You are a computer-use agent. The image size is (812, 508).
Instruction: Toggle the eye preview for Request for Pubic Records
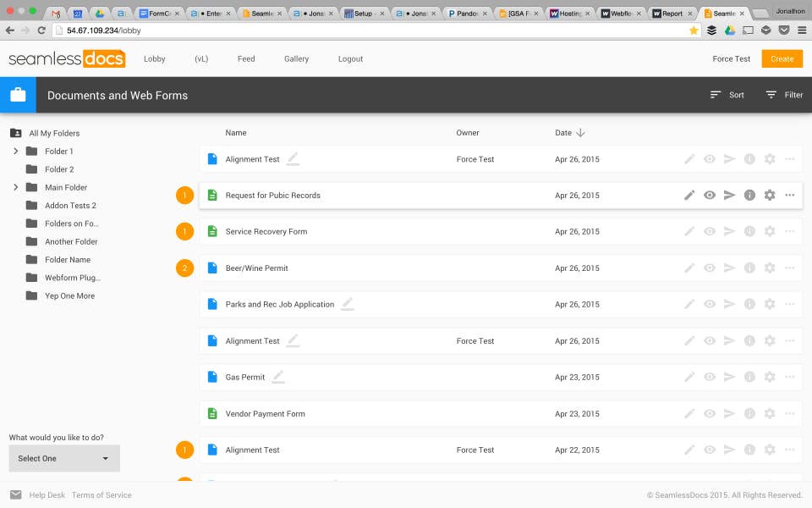710,196
